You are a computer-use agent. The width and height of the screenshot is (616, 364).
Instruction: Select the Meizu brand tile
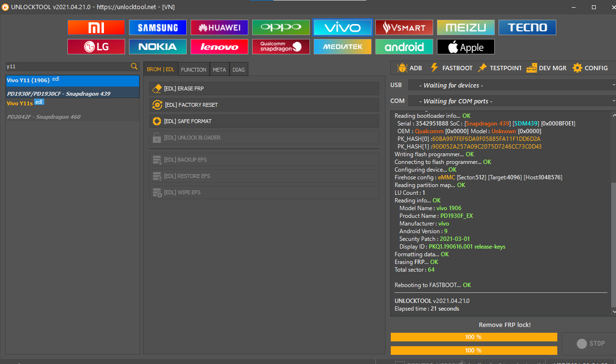466,27
